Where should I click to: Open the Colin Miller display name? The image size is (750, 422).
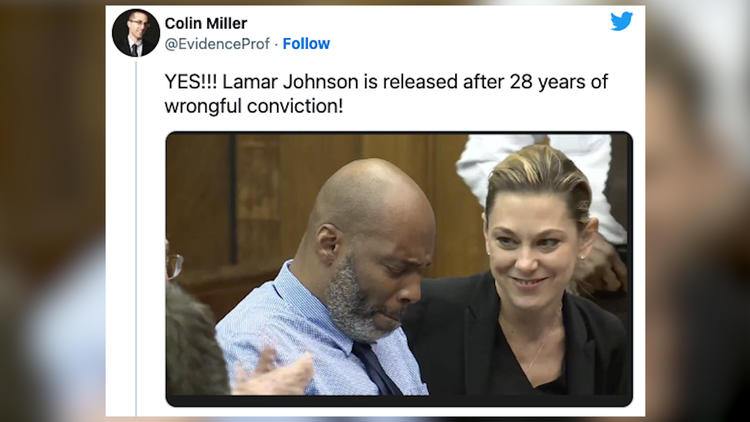point(206,23)
